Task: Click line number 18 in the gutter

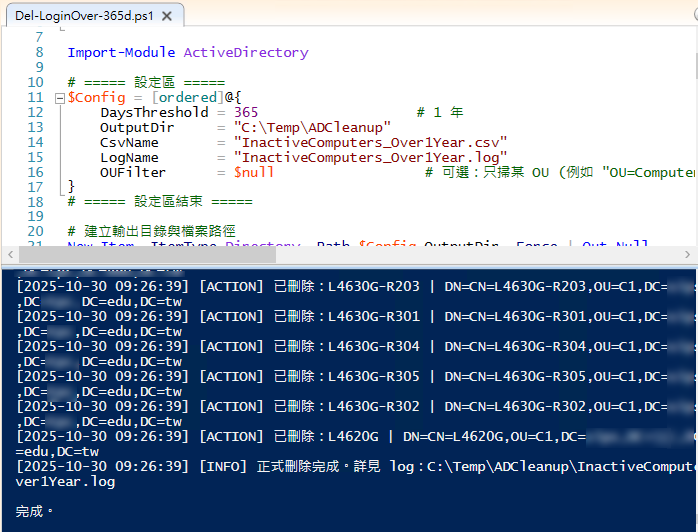Action: pyautogui.click(x=38, y=202)
